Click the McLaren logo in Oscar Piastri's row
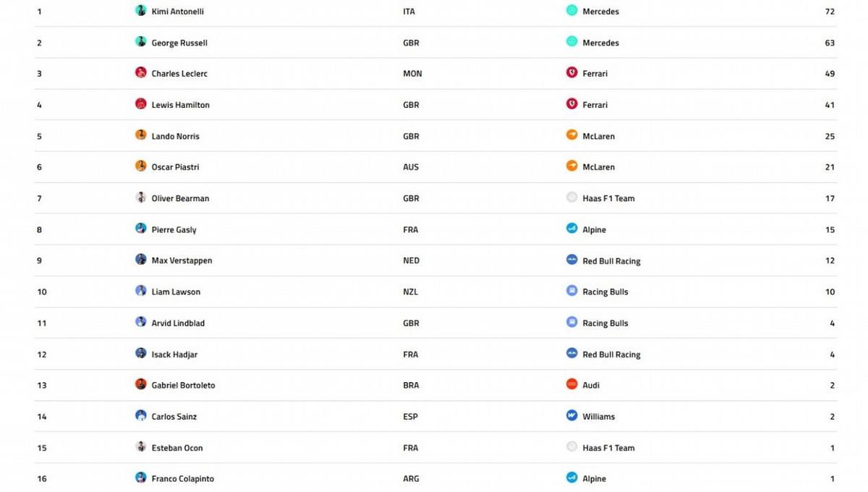Image resolution: width=868 pixels, height=492 pixels. 572,166
